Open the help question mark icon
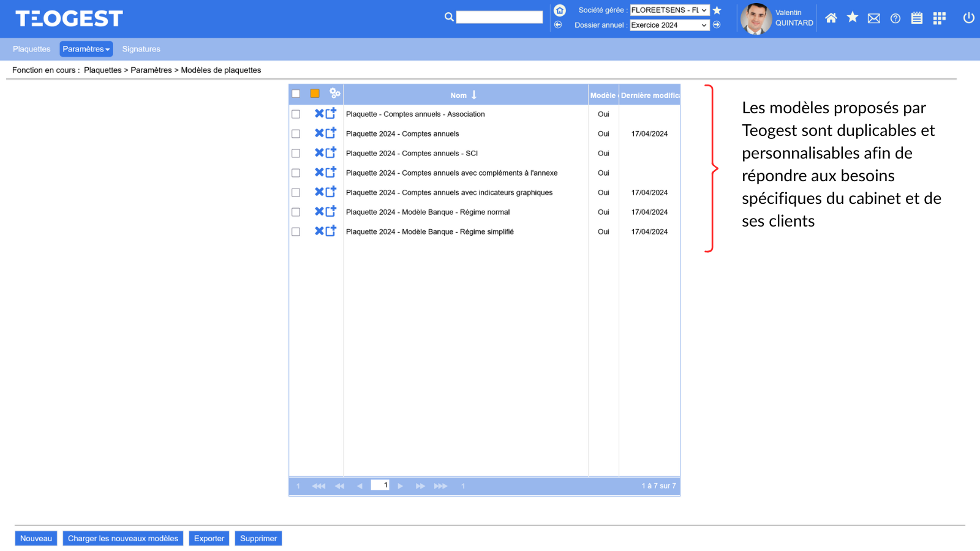The height and width of the screenshot is (551, 980). [895, 18]
